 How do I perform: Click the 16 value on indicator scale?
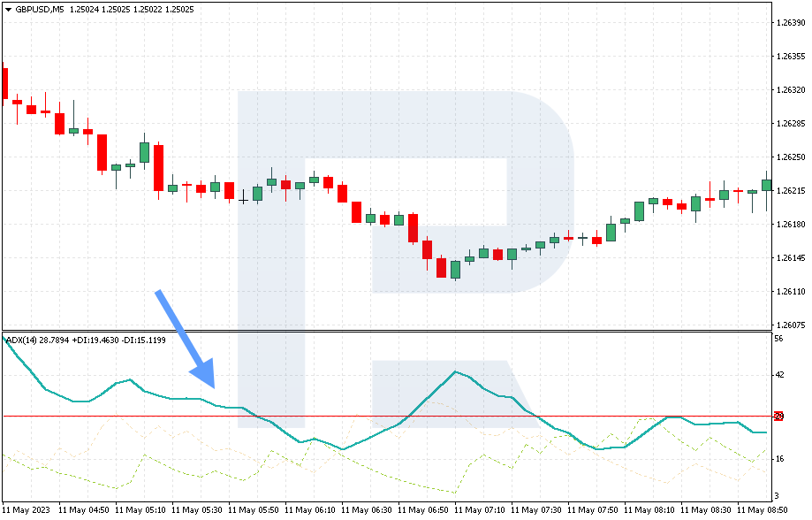778,459
